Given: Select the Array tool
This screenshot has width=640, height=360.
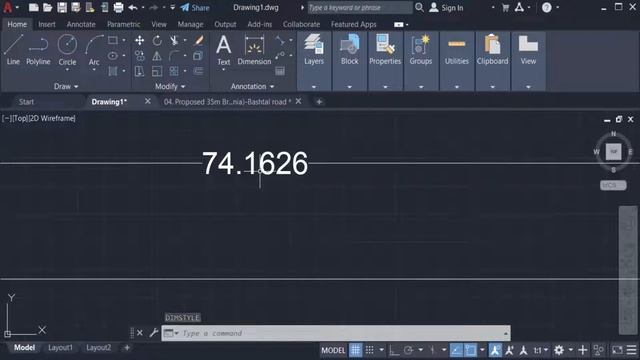Looking at the screenshot, I should (174, 71).
